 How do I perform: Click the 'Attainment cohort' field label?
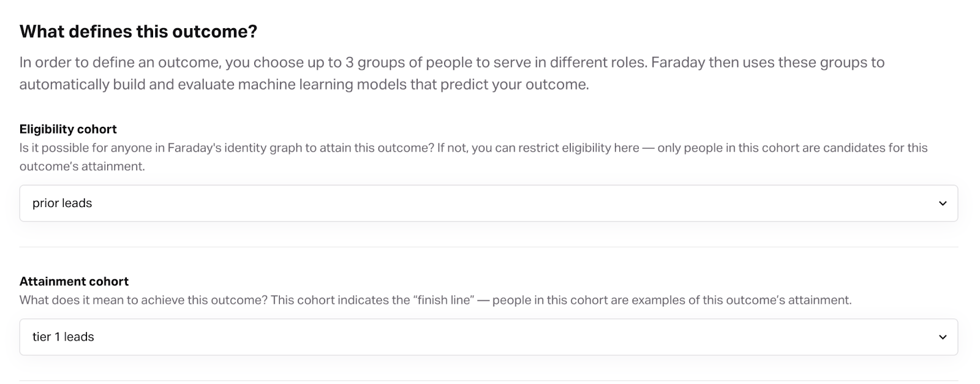tap(74, 282)
